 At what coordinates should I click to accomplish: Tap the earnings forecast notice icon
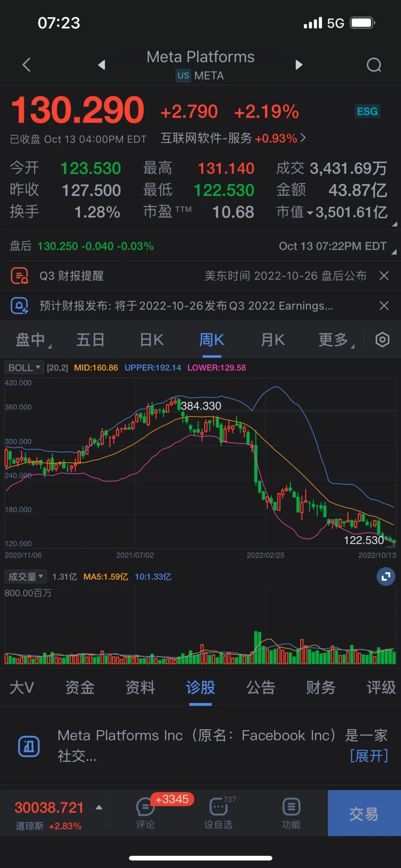[19, 306]
